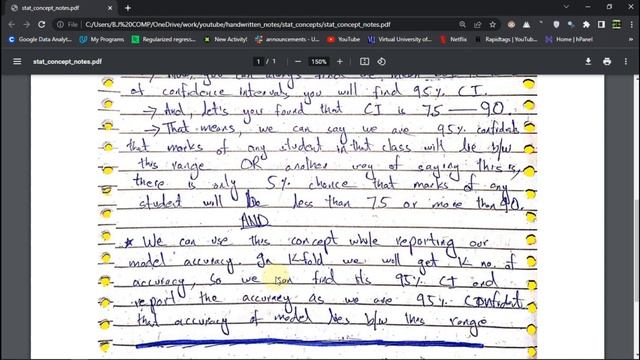Print the PDF document
Screen dimensions: 640x360
click(x=607, y=61)
